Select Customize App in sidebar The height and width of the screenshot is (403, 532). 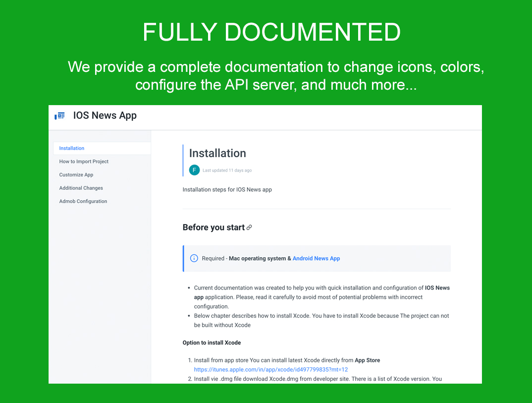click(76, 175)
